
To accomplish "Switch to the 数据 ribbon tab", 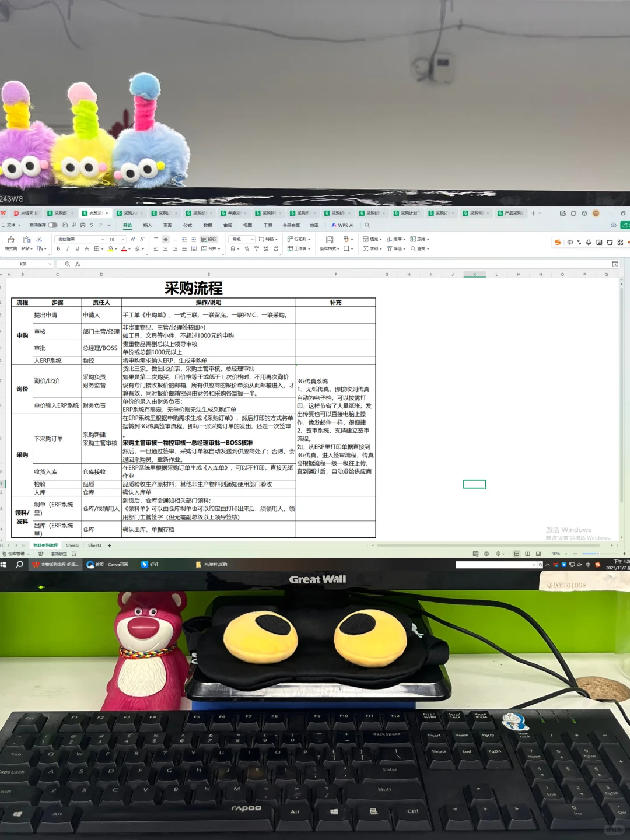I will [x=208, y=225].
